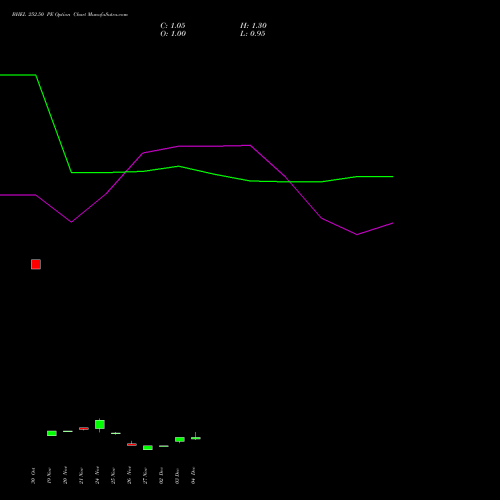
Task: Click the large green candle above 24 Nov
Action: pyautogui.click(x=100, y=424)
